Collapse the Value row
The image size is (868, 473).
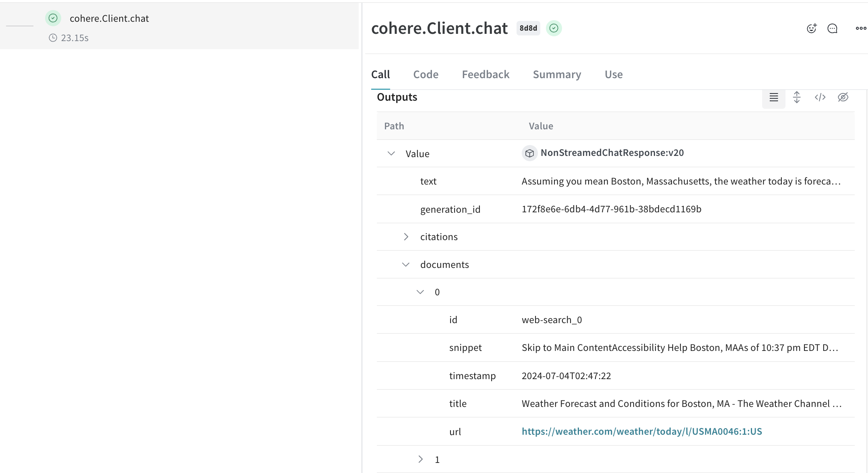[x=391, y=154]
